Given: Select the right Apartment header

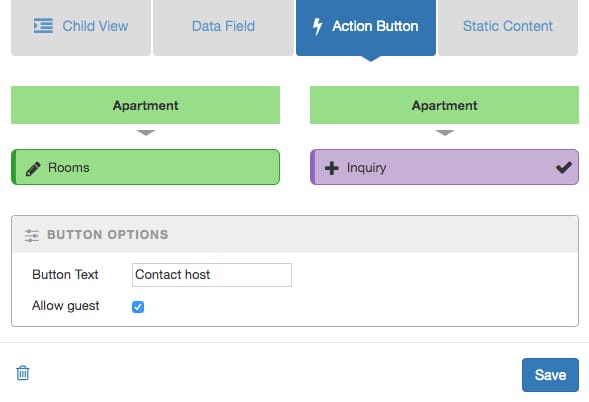Looking at the screenshot, I should (x=444, y=105).
